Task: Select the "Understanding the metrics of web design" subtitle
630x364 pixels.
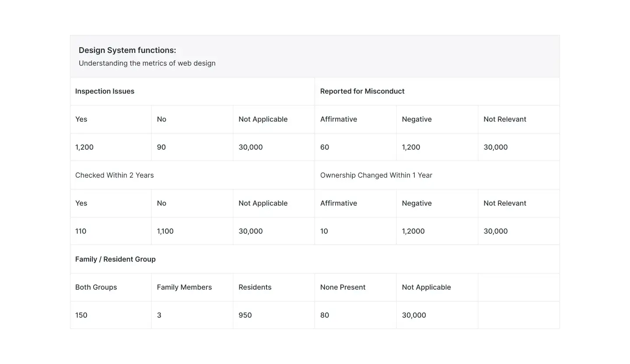Action: [x=147, y=63]
